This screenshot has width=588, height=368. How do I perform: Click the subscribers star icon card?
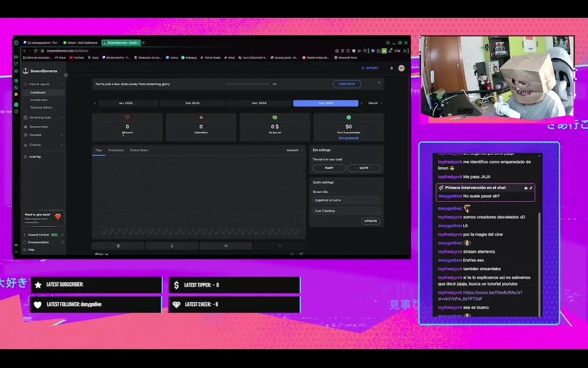[201, 127]
